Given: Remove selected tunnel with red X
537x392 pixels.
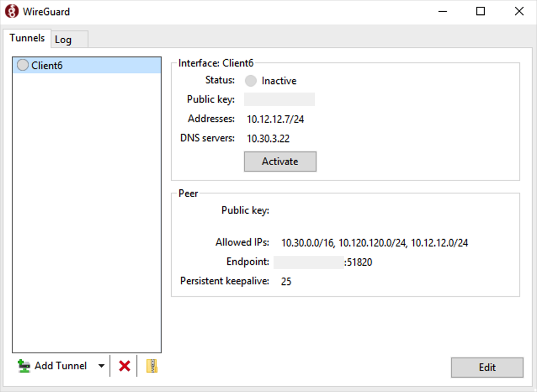Looking at the screenshot, I should tap(125, 366).
